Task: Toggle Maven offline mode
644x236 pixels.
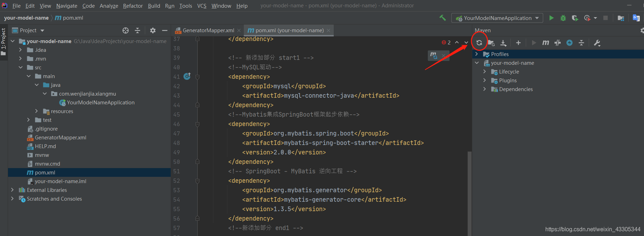Action: (x=558, y=43)
